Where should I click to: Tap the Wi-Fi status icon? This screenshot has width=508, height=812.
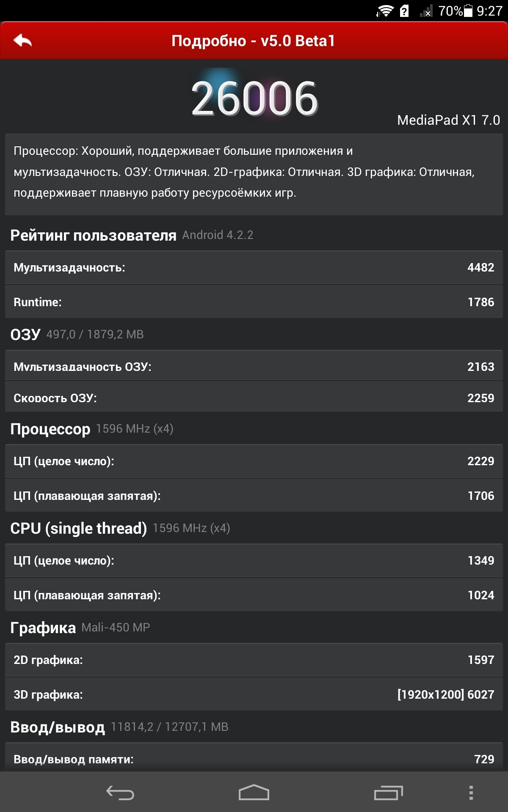[385, 11]
